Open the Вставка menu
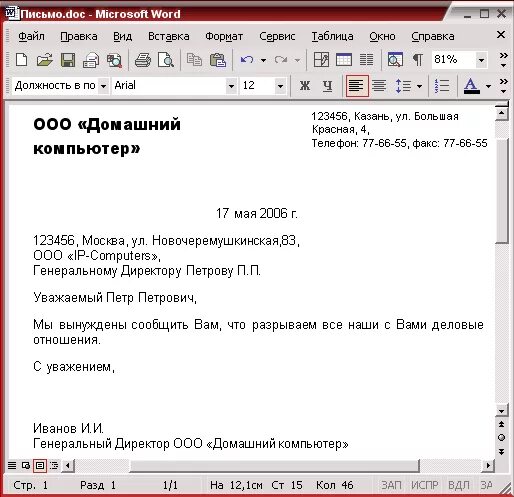 click(169, 36)
